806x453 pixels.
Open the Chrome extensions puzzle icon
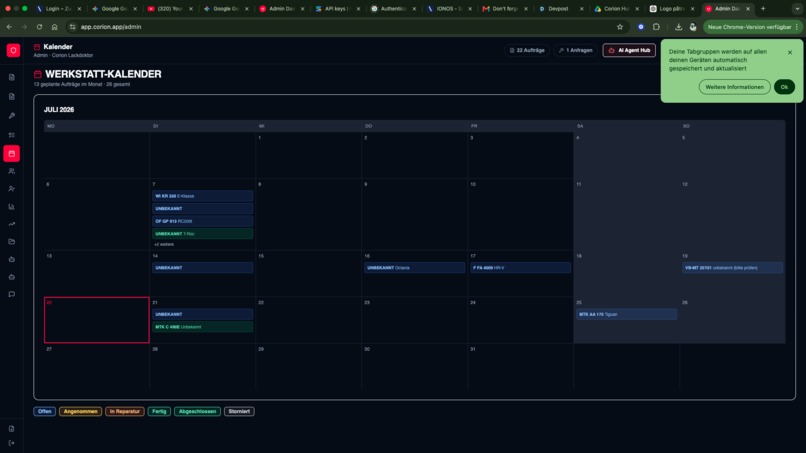click(656, 27)
